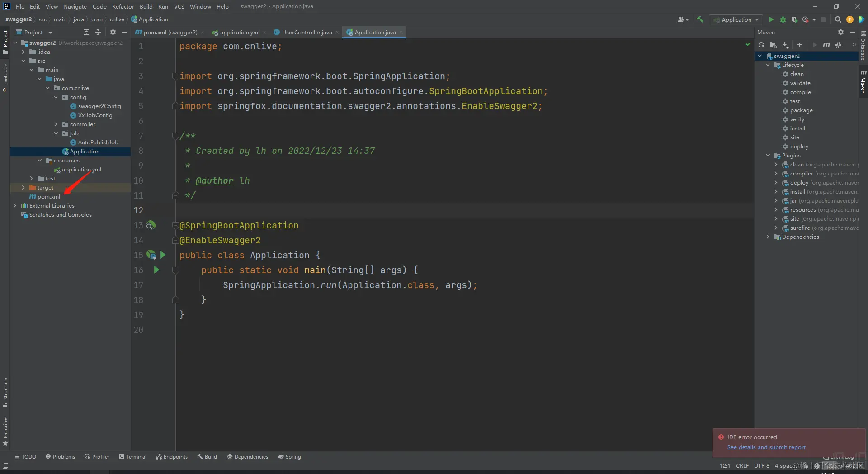Toggle the Maven side stripe button
This screenshot has width=868, height=474.
(863, 82)
